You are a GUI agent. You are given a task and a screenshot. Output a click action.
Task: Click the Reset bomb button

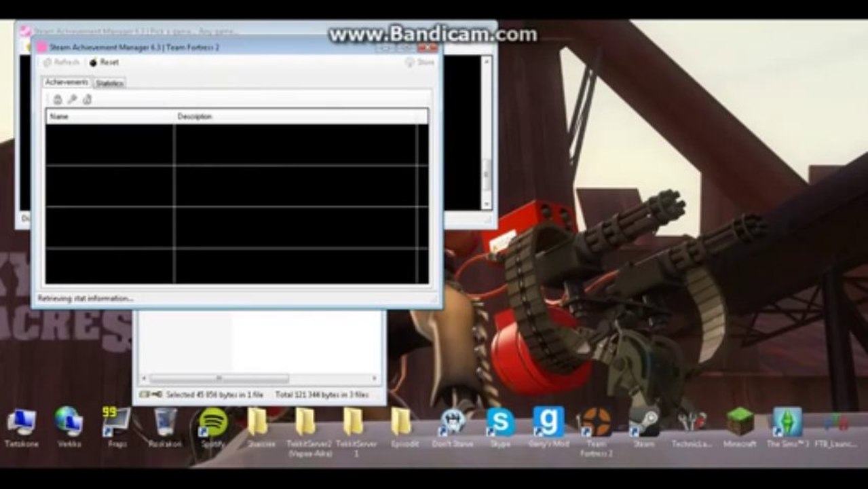point(104,62)
